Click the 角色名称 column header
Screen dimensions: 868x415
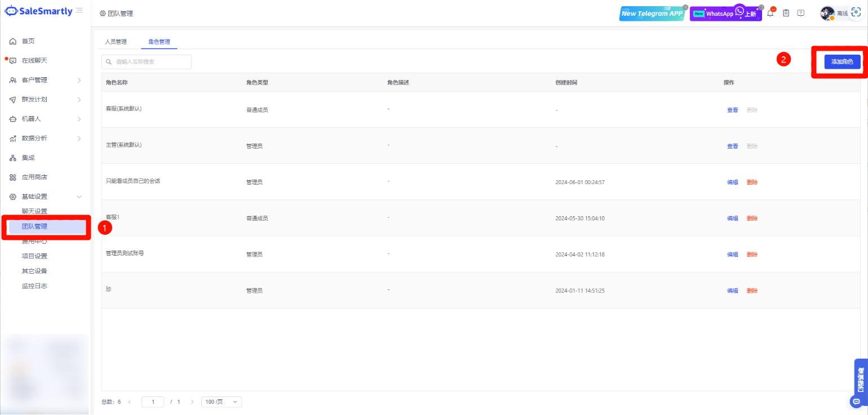[x=117, y=83]
